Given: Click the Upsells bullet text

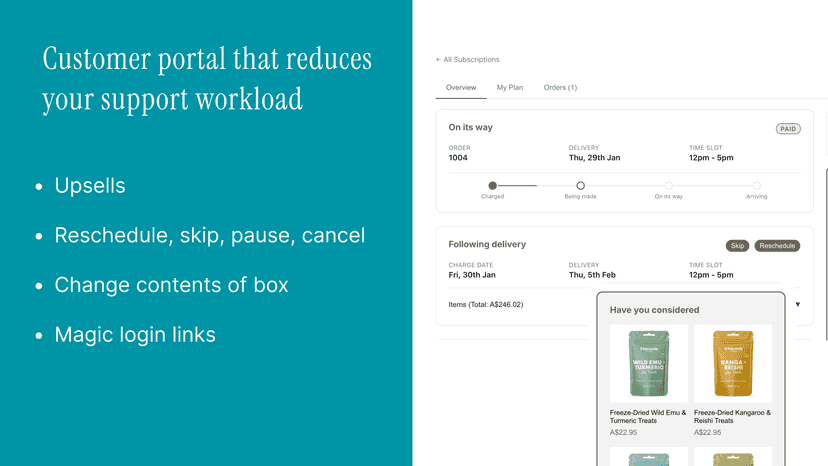Looking at the screenshot, I should (90, 186).
